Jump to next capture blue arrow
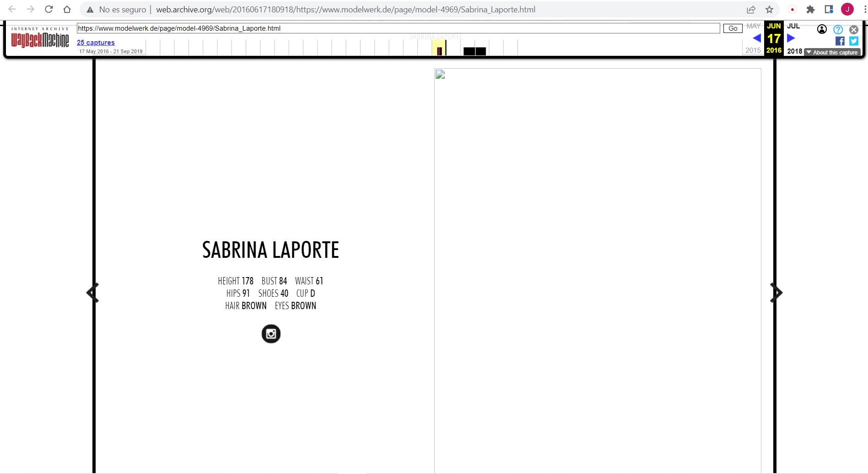The image size is (868, 474). 791,38
